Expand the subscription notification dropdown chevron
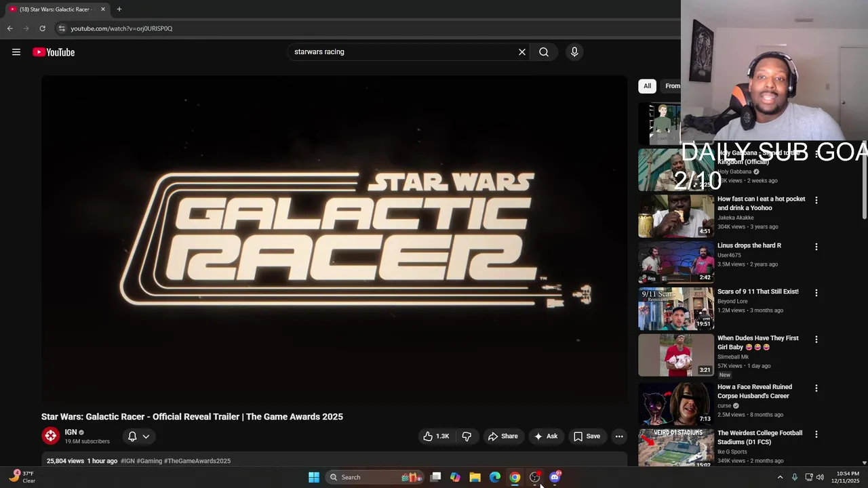868x488 pixels. (146, 436)
